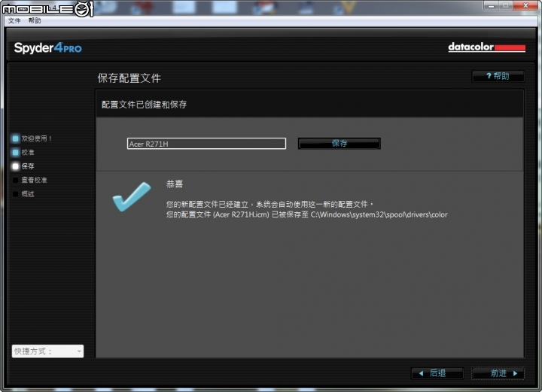Select the 查看校准 step in sidebar
This screenshot has height=392, width=542.
coord(29,180)
